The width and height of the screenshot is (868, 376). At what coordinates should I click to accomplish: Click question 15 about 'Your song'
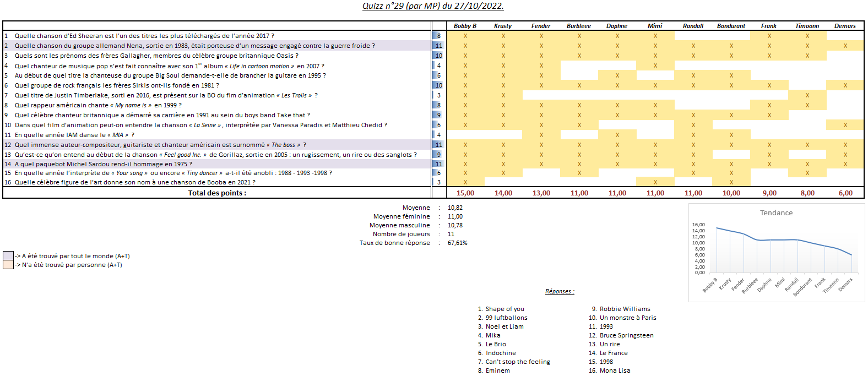click(x=173, y=173)
